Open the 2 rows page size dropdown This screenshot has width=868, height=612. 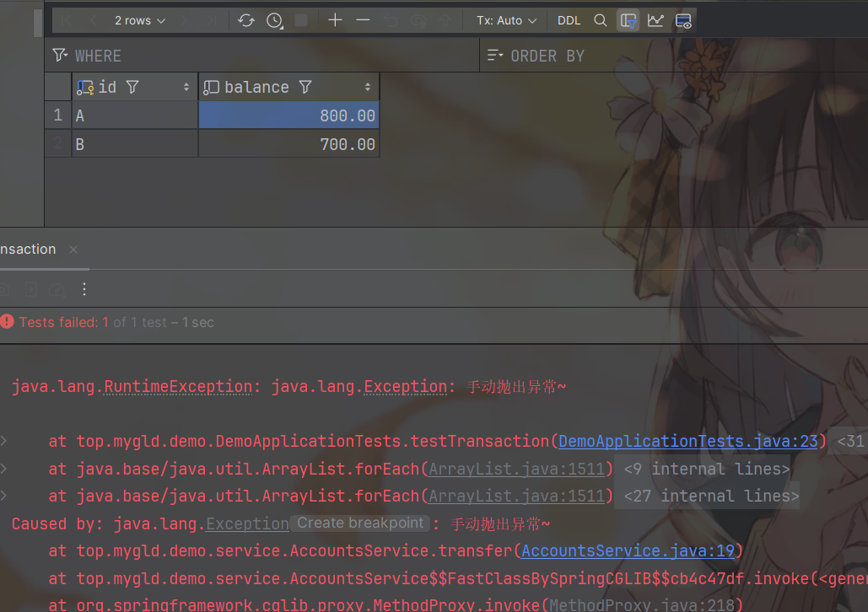(140, 20)
